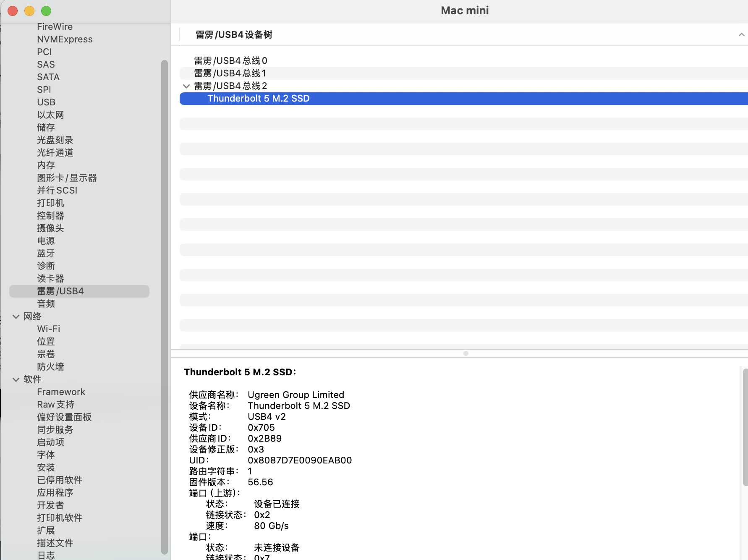Click the sidebar vertical scrollbar
748x560 pixels.
[x=164, y=306]
